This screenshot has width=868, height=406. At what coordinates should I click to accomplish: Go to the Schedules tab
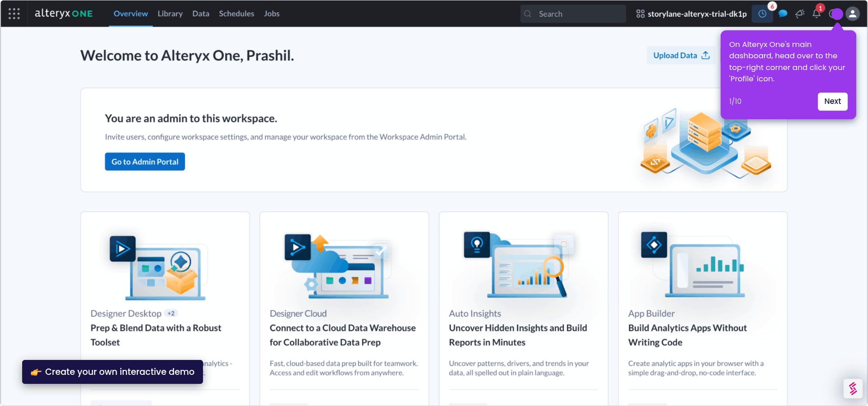point(236,14)
